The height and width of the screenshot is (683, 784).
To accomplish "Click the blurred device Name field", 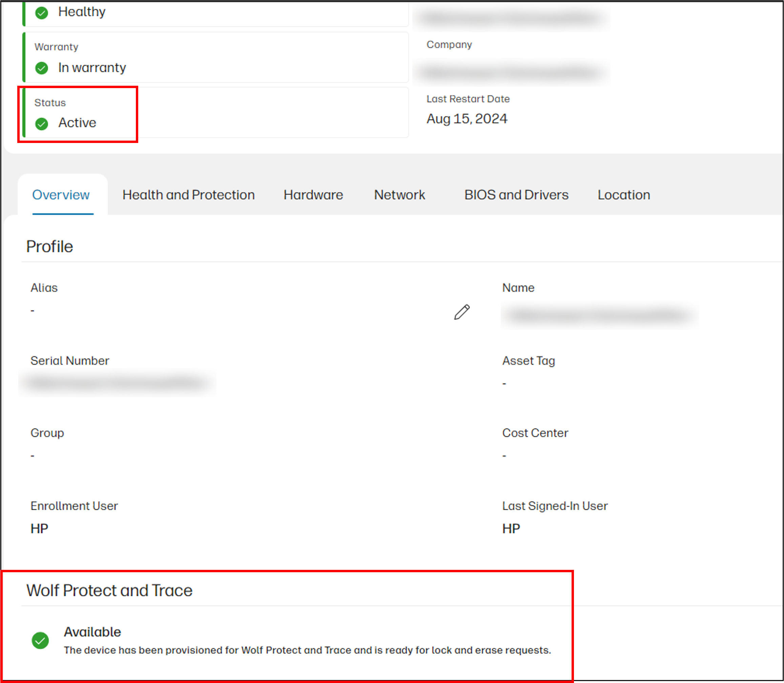I will [x=598, y=316].
